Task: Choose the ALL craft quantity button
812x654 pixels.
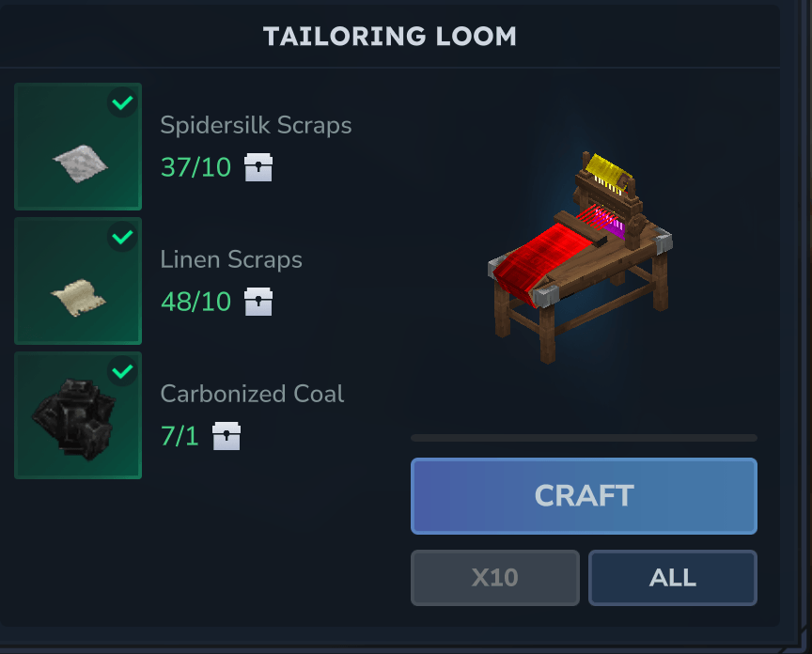Action: pyautogui.click(x=673, y=578)
